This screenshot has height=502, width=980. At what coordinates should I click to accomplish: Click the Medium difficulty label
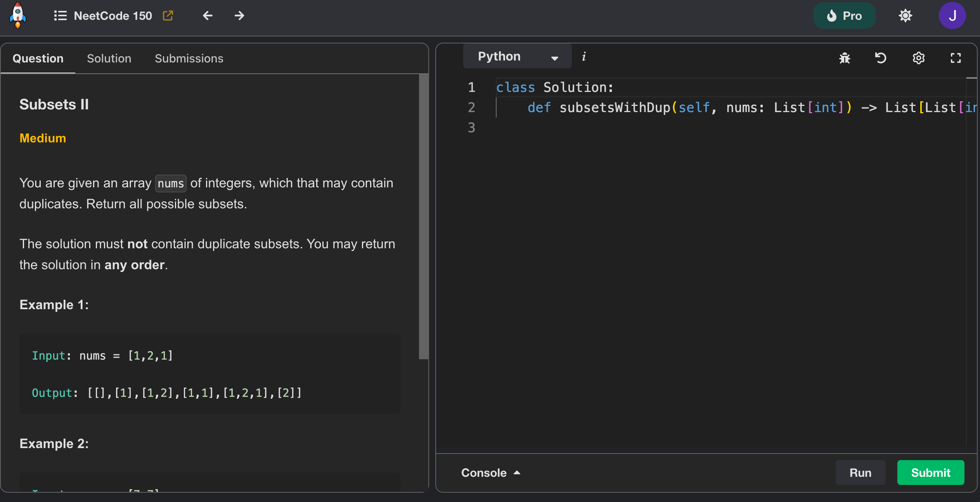pos(43,138)
